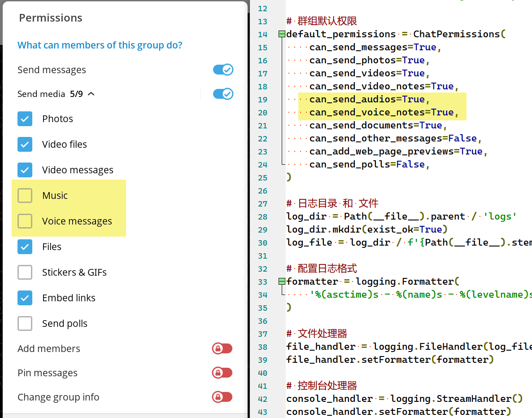Screen dimensions: 532x418
Task: Uncheck the Video messages checkbox
Action: pos(25,170)
